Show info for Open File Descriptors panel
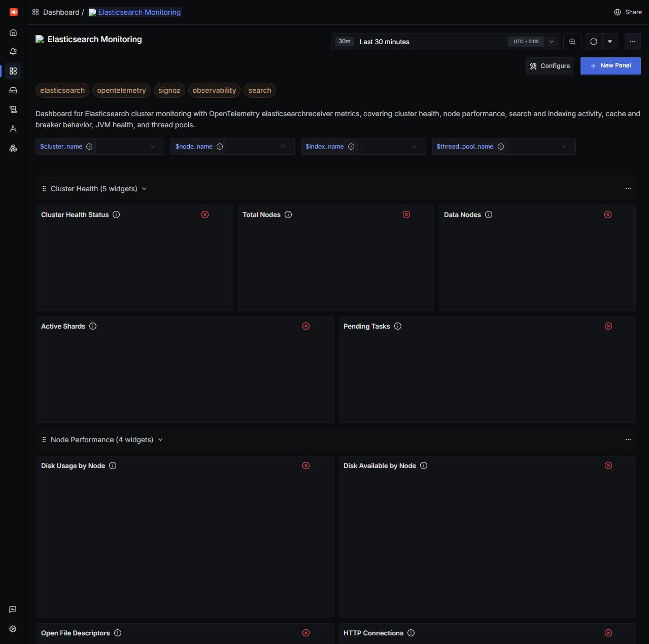 [x=118, y=633]
